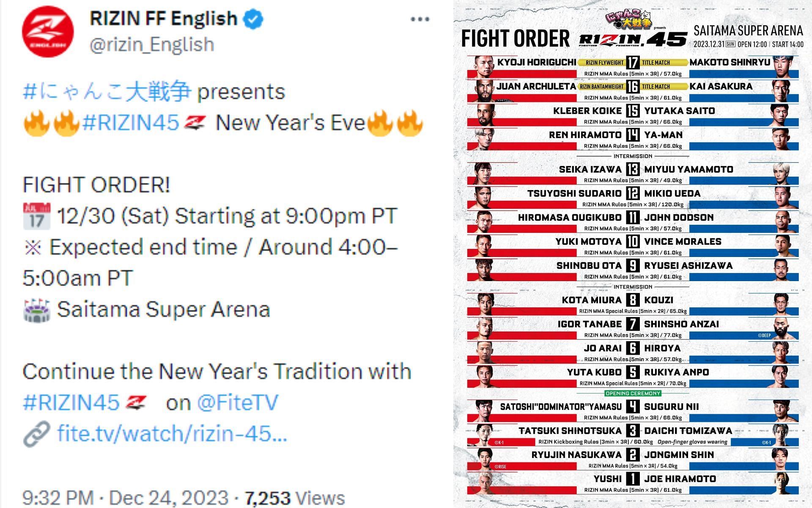Screen dimensions: 812x508
Task: Click the stadium emoji before Saitama Super Arena
Action: (37, 310)
